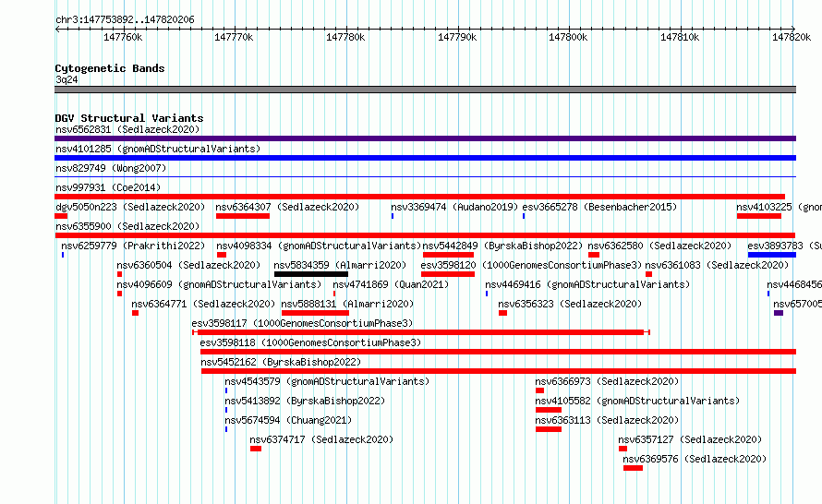
Task: Open esv3598117 (1000GenomesConsortiumPhase3) label
Action: tap(302, 323)
